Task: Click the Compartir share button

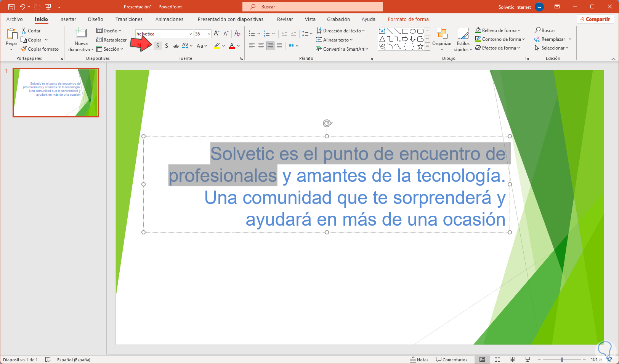Action: pos(595,19)
